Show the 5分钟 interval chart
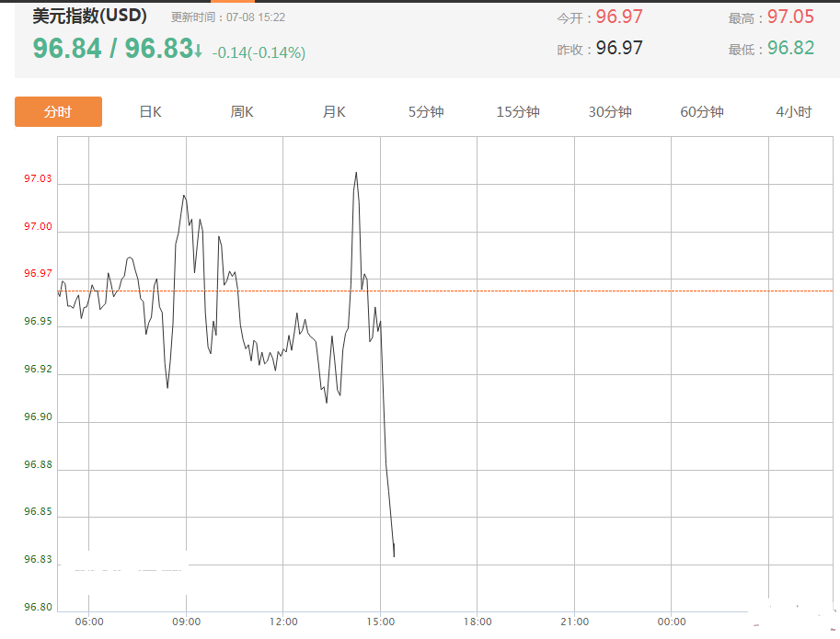Viewport: 840px width, 639px height. 426,112
